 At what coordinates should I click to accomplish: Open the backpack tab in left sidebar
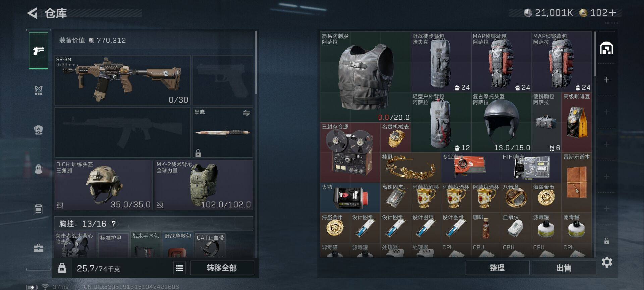(38, 169)
